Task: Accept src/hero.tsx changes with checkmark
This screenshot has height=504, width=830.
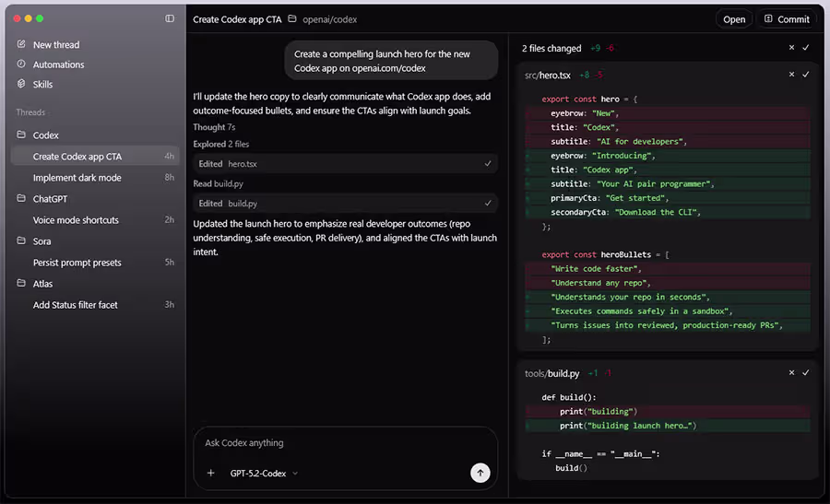Action: 806,75
